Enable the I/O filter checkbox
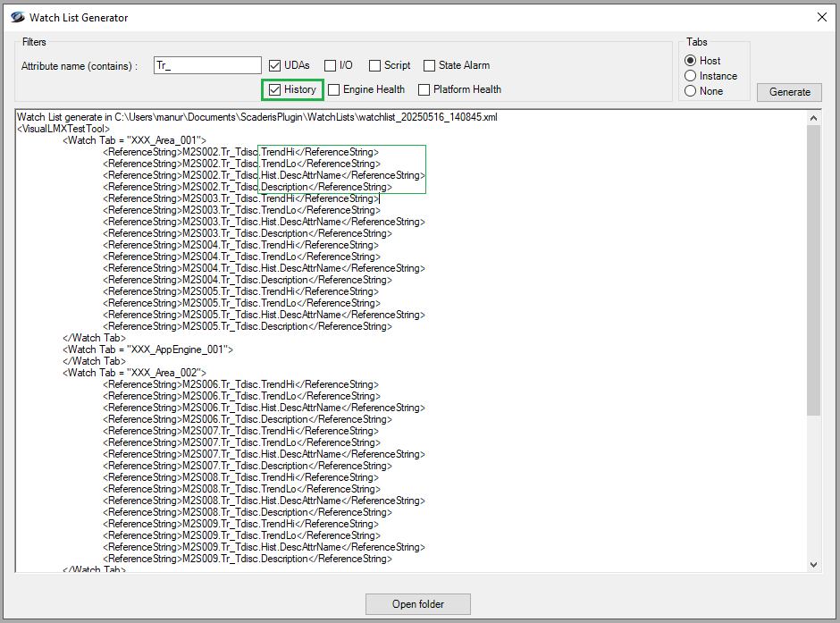Viewport: 840px width, 623px height. click(331, 65)
